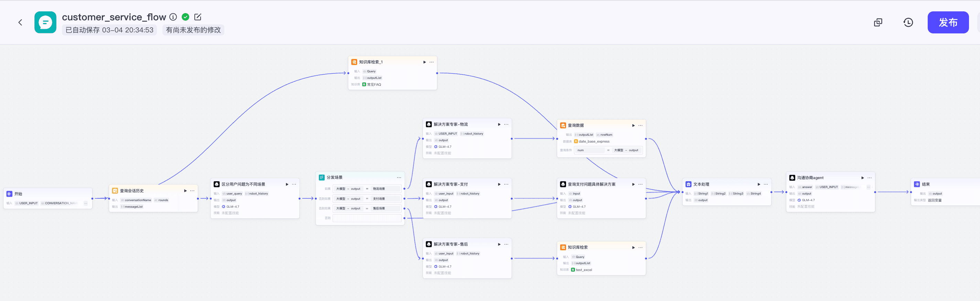The height and width of the screenshot is (301, 980).
Task: Select the 查询会话历史 node icon
Action: tap(115, 191)
